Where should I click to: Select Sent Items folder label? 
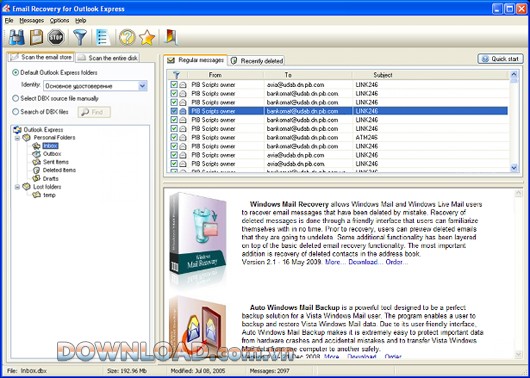coord(56,162)
